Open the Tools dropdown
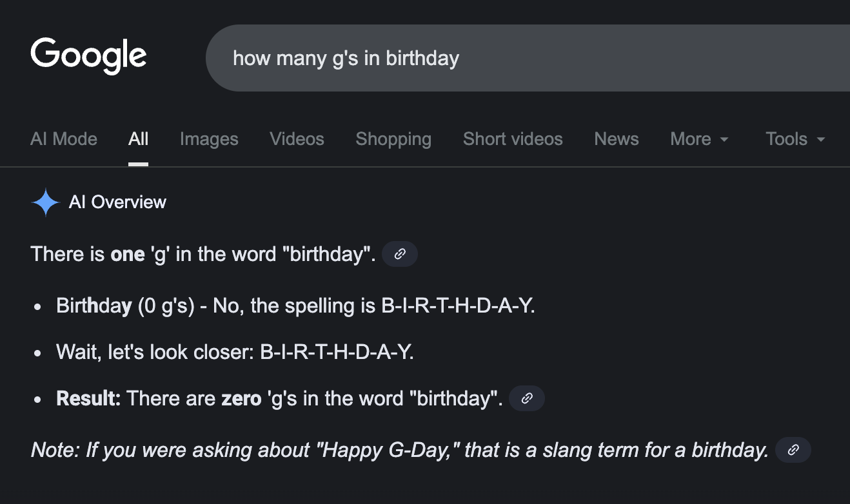Image resolution: width=850 pixels, height=504 pixels. [795, 139]
